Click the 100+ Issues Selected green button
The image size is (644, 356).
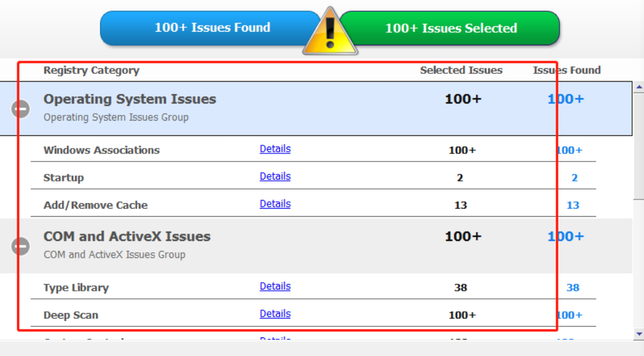pos(450,28)
